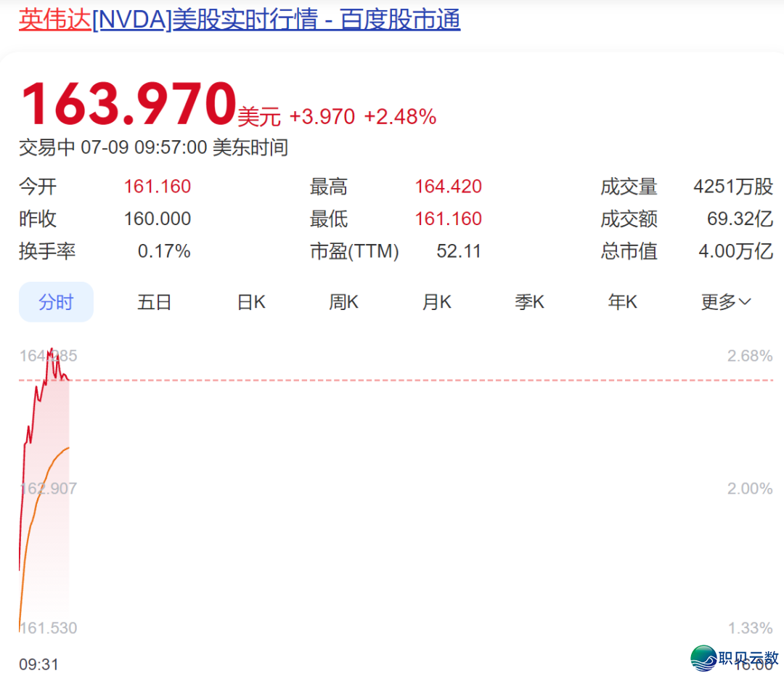Show the 周K chart tab
This screenshot has height=676, width=784.
point(343,302)
